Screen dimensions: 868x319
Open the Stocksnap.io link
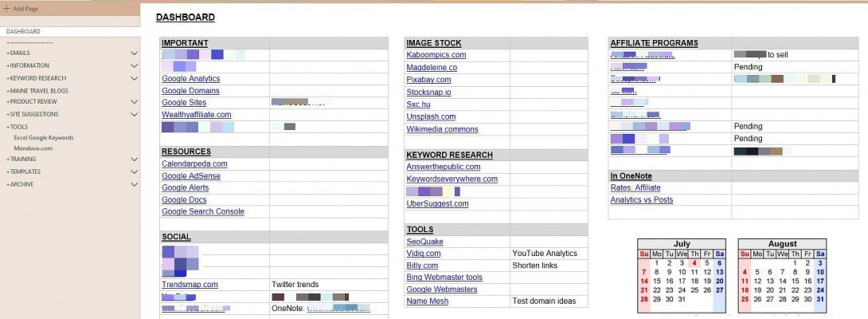[428, 92]
